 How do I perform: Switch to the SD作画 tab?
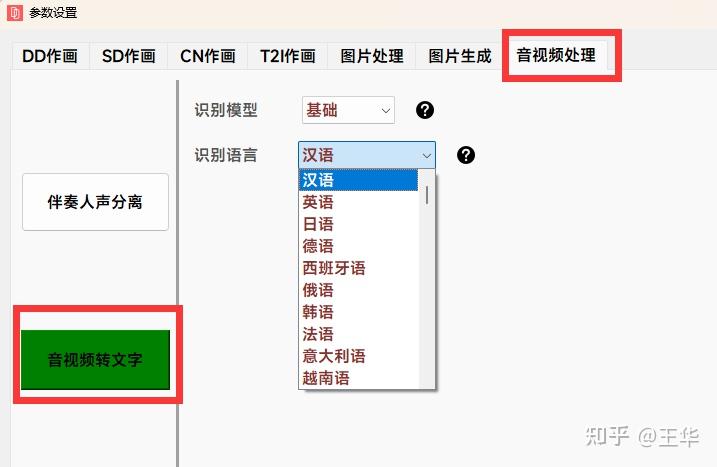point(128,56)
